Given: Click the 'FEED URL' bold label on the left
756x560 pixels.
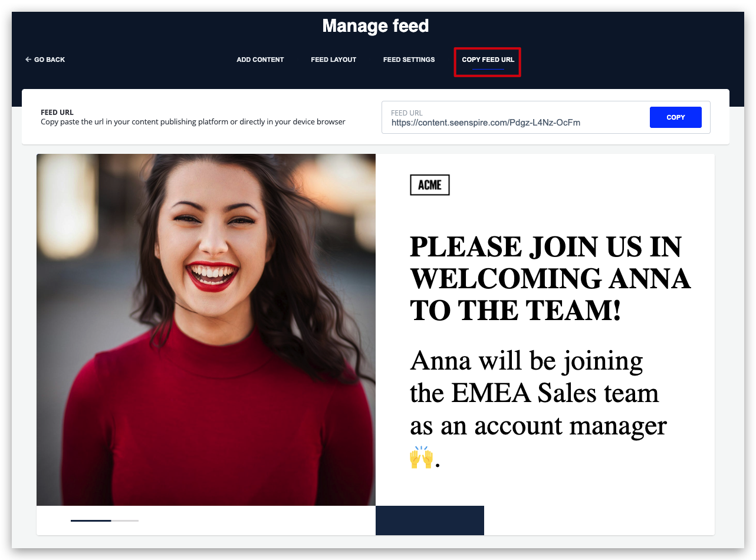Looking at the screenshot, I should tap(57, 112).
